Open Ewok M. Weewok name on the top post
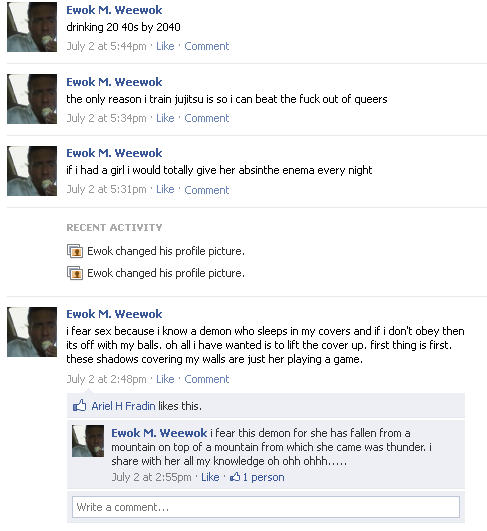487x531 pixels. (x=114, y=10)
